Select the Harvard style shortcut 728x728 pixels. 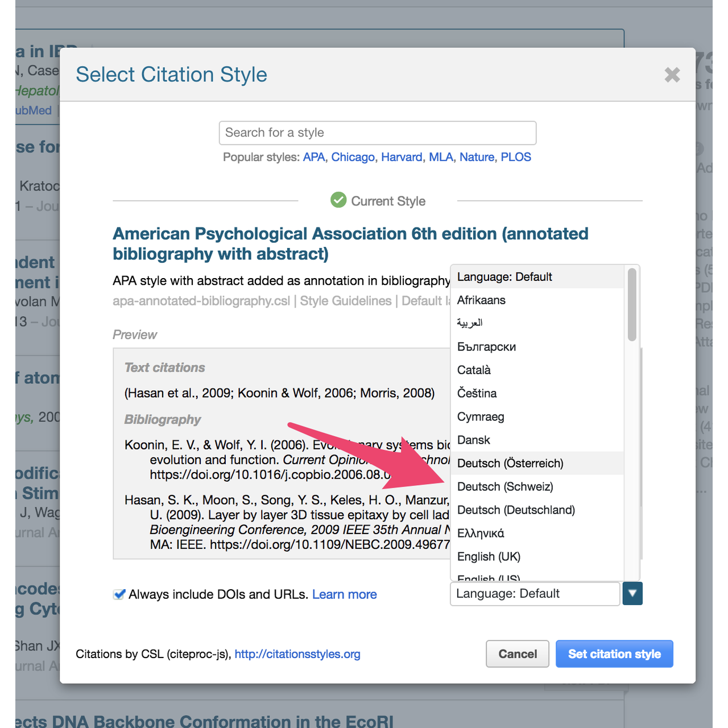click(x=402, y=157)
